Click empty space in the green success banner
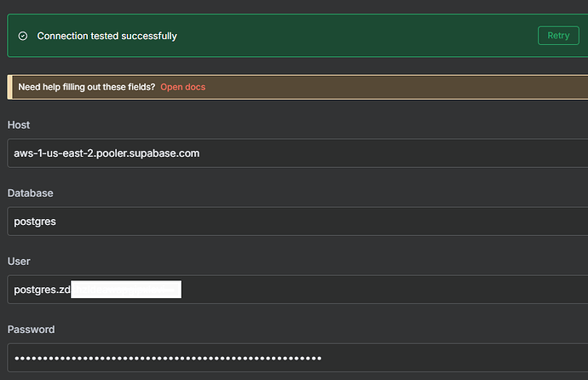588x380 pixels. point(358,36)
